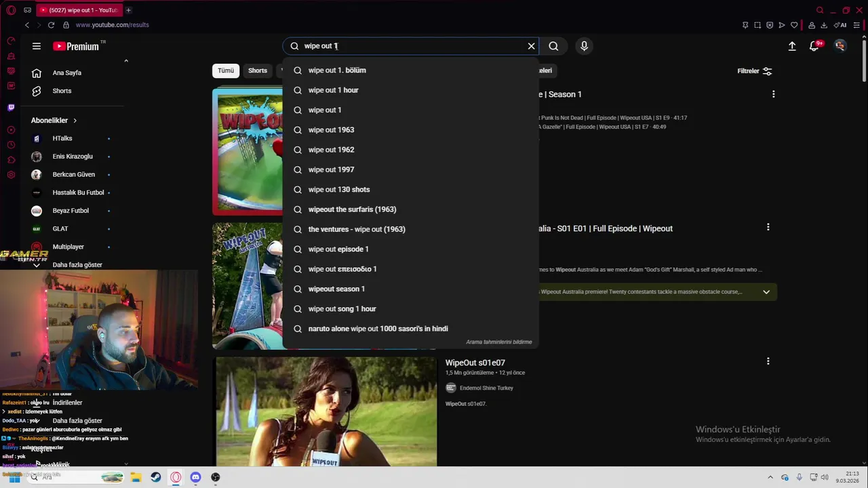Open Twitch panel in Opera sidebar
Image resolution: width=868 pixels, height=488 pixels.
pyautogui.click(x=11, y=108)
